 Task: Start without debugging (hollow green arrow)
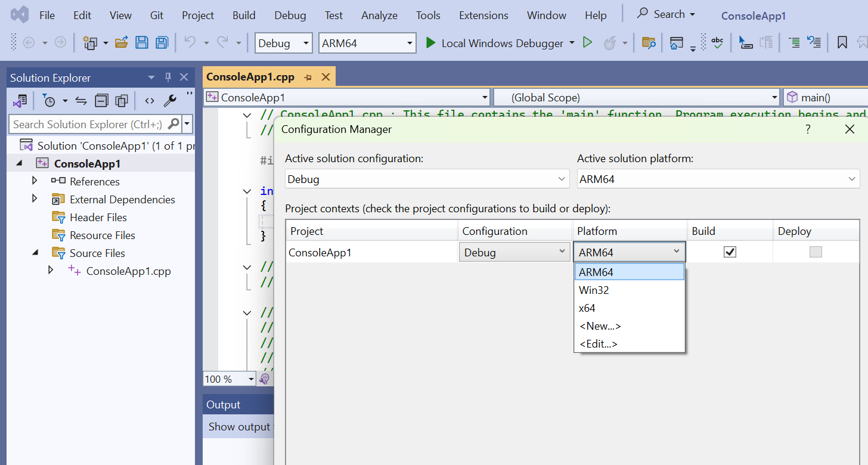(587, 42)
